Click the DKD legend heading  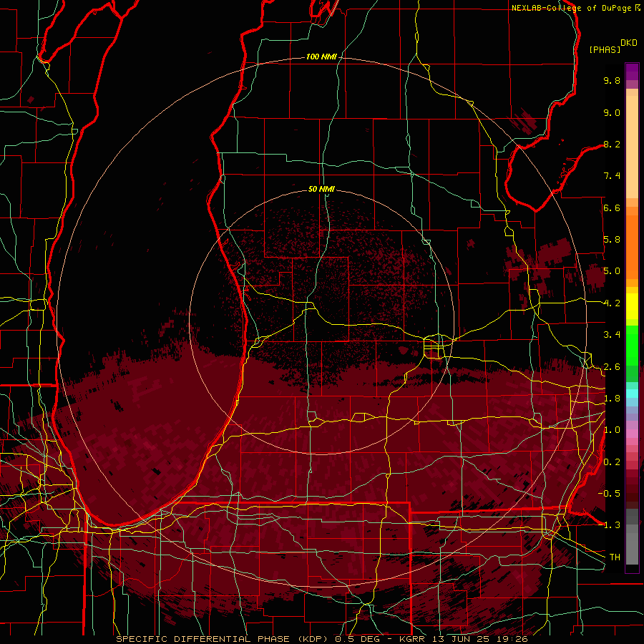[x=629, y=43]
